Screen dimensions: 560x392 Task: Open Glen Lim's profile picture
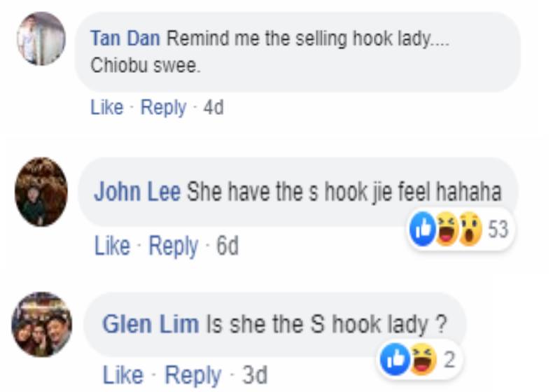pyautogui.click(x=42, y=324)
